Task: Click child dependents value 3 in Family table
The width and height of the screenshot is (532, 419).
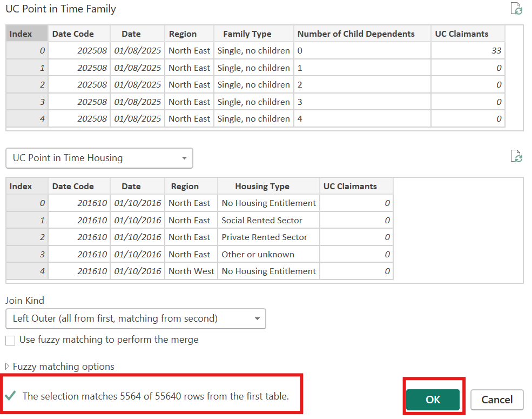Action: pyautogui.click(x=362, y=102)
